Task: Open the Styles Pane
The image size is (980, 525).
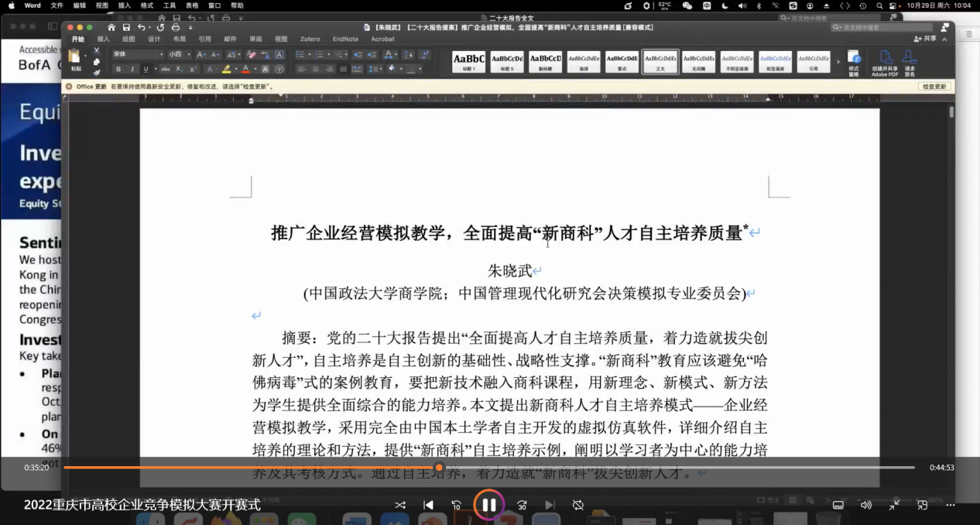Action: point(854,62)
